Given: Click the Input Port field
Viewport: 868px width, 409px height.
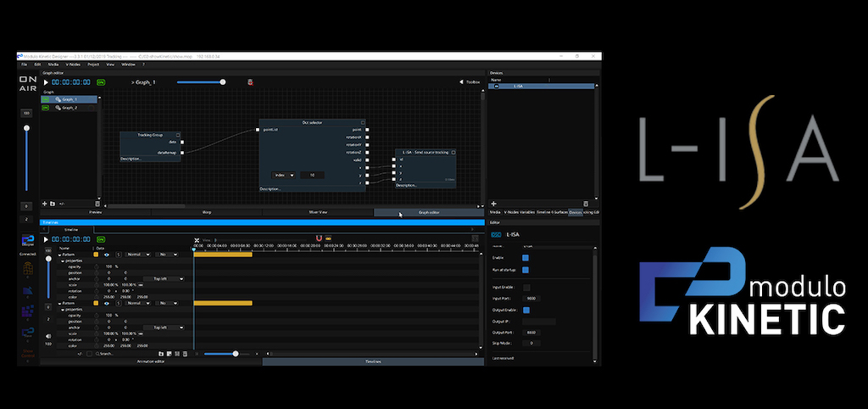Looking at the screenshot, I should 532,299.
